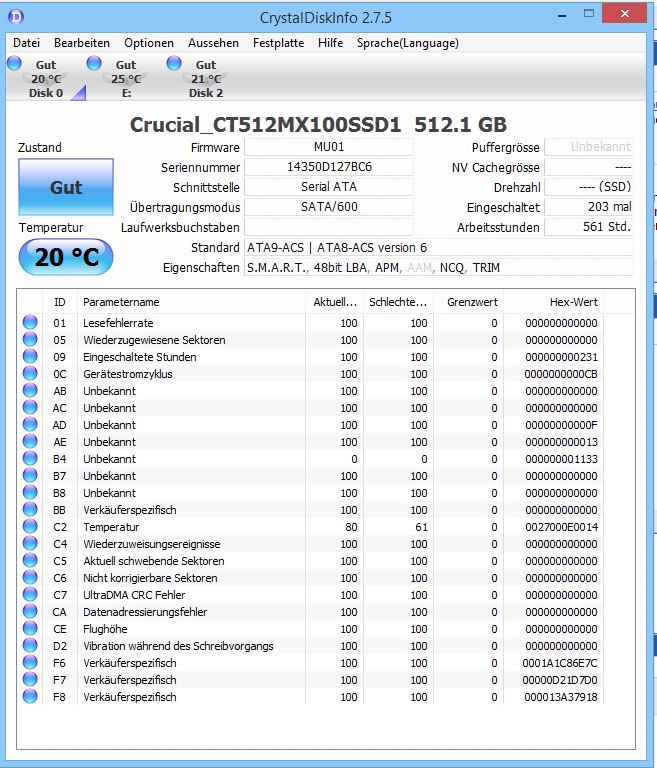Click status orb for Datenadressierungsfehler row
Image resolution: width=657 pixels, height=768 pixels.
coord(30,611)
